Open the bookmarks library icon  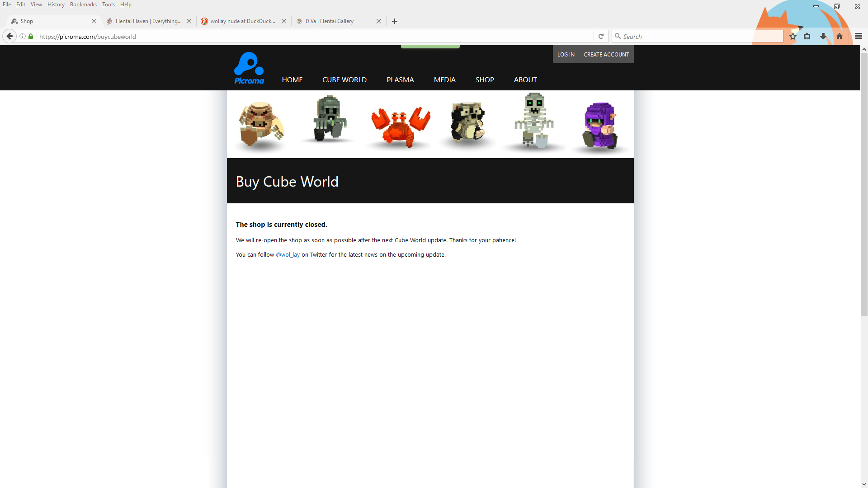pos(807,36)
